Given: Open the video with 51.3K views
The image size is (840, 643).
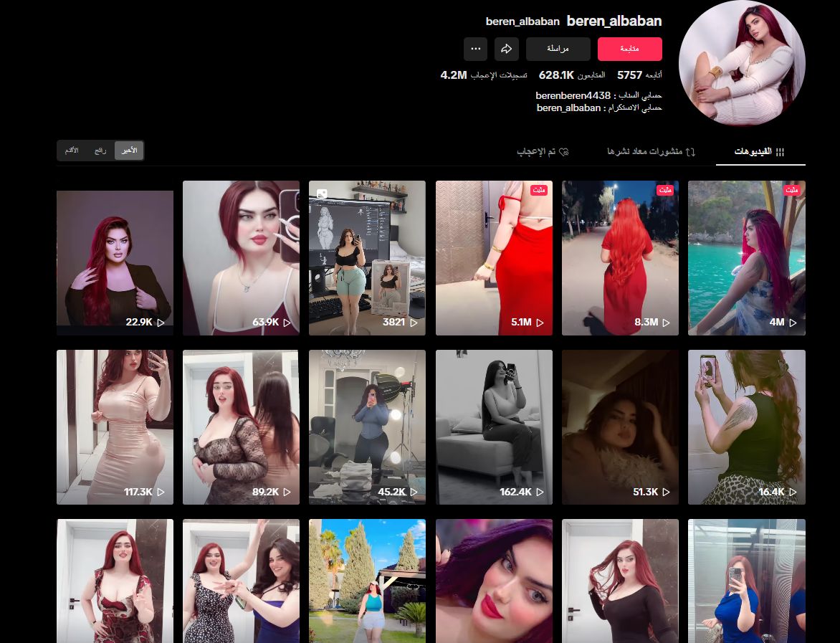Looking at the screenshot, I should [x=620, y=427].
